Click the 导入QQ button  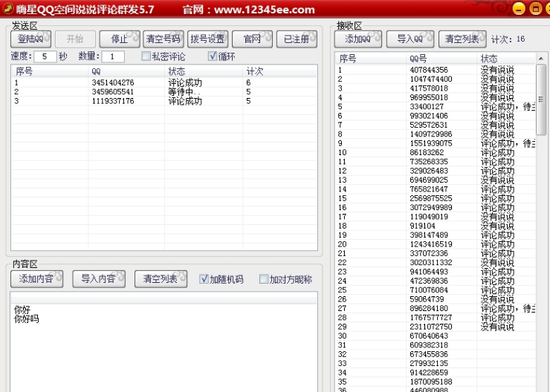click(x=410, y=39)
